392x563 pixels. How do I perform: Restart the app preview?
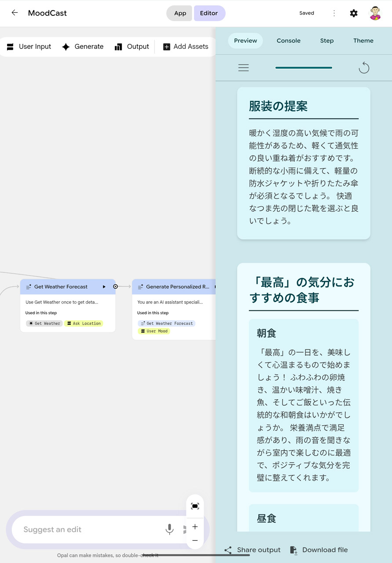pyautogui.click(x=364, y=68)
